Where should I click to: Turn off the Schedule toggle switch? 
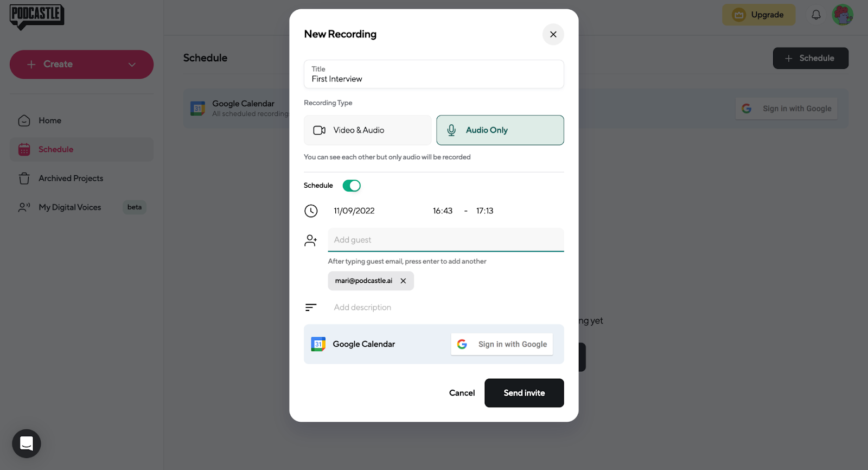tap(352, 186)
